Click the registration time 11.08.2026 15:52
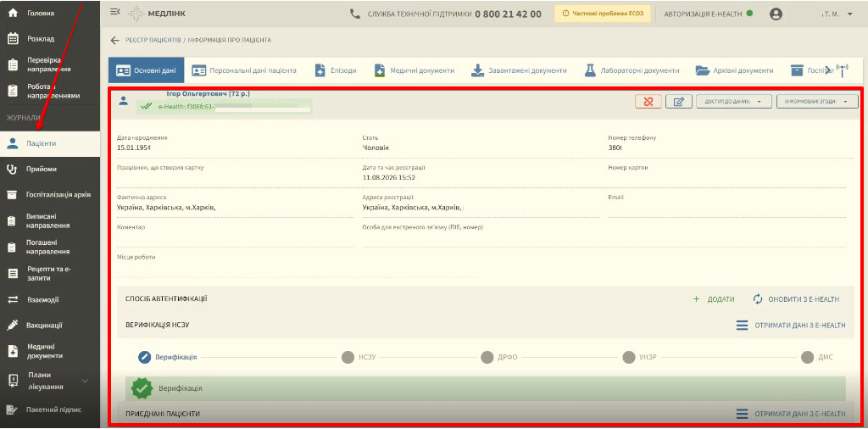The image size is (868, 429). 388,178
